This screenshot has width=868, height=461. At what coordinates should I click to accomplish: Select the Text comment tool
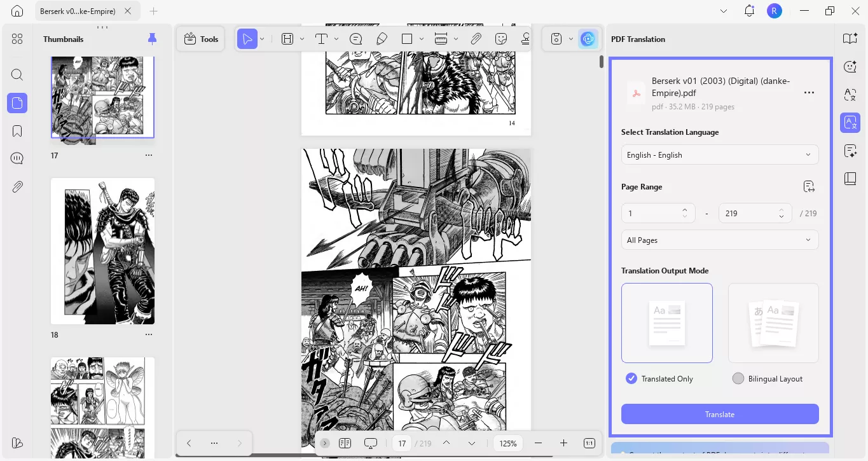pyautogui.click(x=322, y=39)
